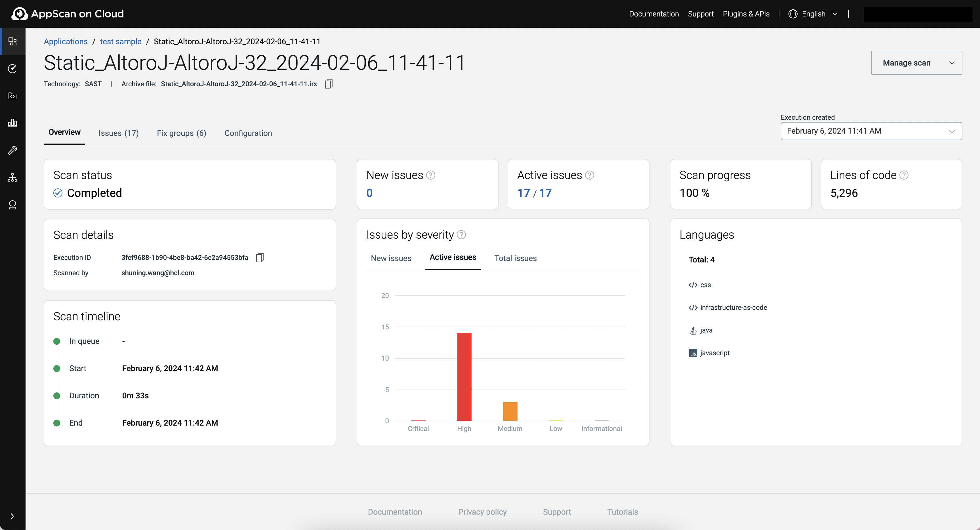Image resolution: width=980 pixels, height=530 pixels.
Task: Open the wrench tools icon in sidebar
Action: click(12, 150)
